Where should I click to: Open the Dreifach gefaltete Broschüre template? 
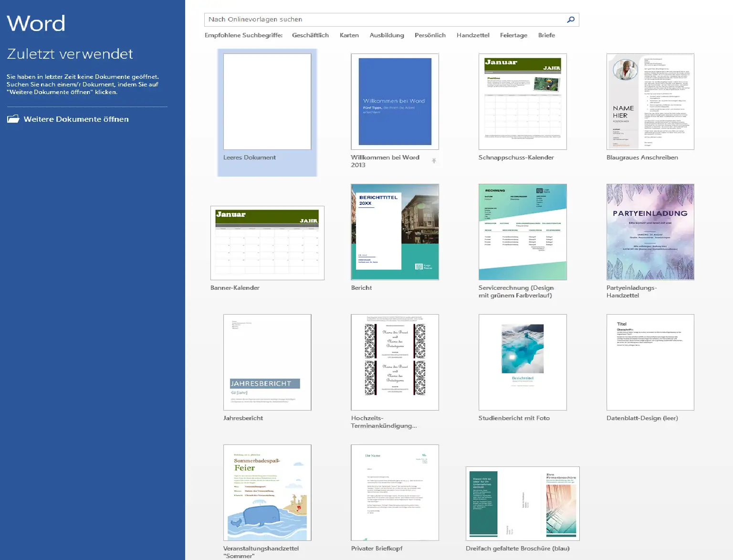pyautogui.click(x=523, y=504)
